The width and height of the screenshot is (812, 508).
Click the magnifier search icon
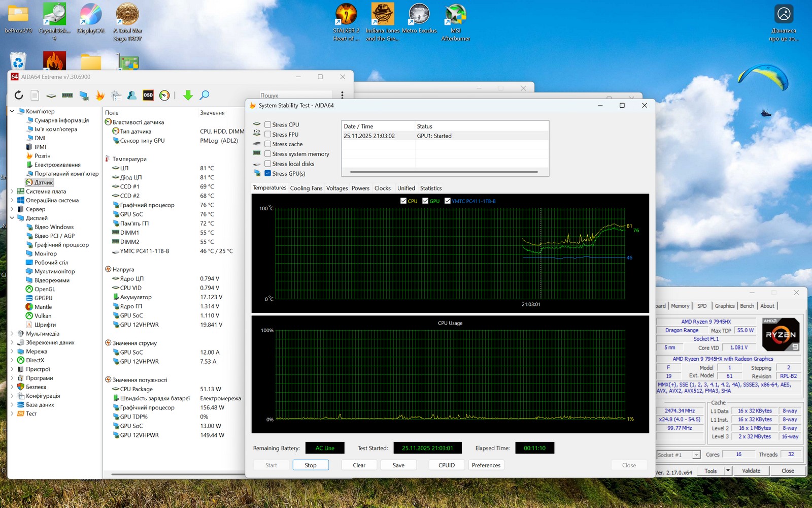[205, 95]
